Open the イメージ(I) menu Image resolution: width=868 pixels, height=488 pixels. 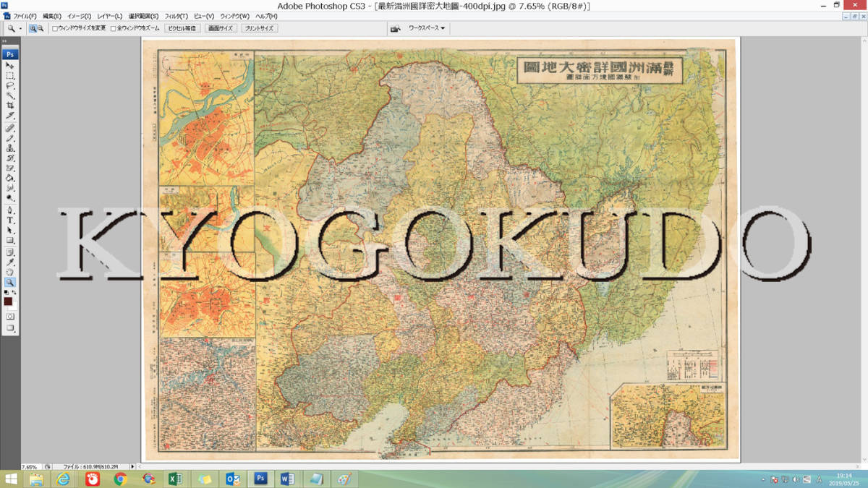80,16
